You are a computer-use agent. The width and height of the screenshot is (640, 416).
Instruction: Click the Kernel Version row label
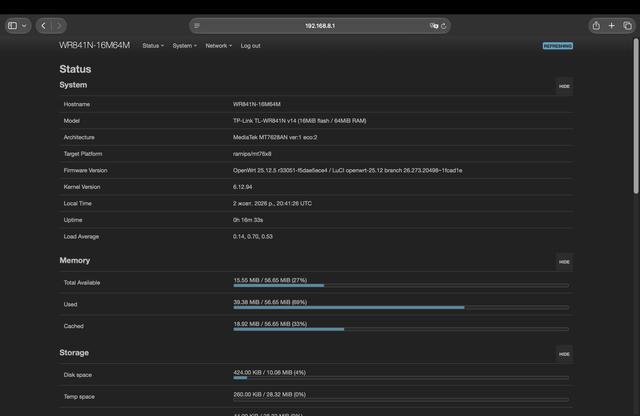[82, 187]
